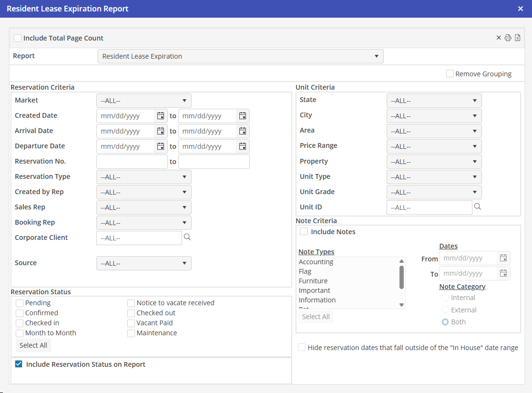Tick the Month to Month status
The height and width of the screenshot is (393, 532).
coord(20,333)
